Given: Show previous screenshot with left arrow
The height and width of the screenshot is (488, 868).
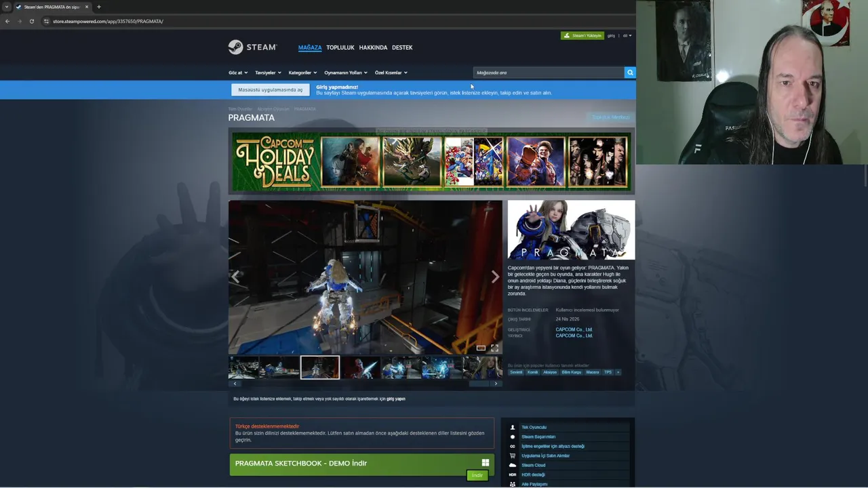Looking at the screenshot, I should (235, 277).
